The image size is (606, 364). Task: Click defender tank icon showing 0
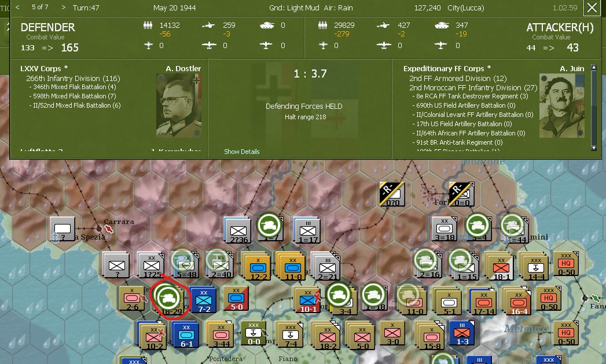tap(267, 25)
